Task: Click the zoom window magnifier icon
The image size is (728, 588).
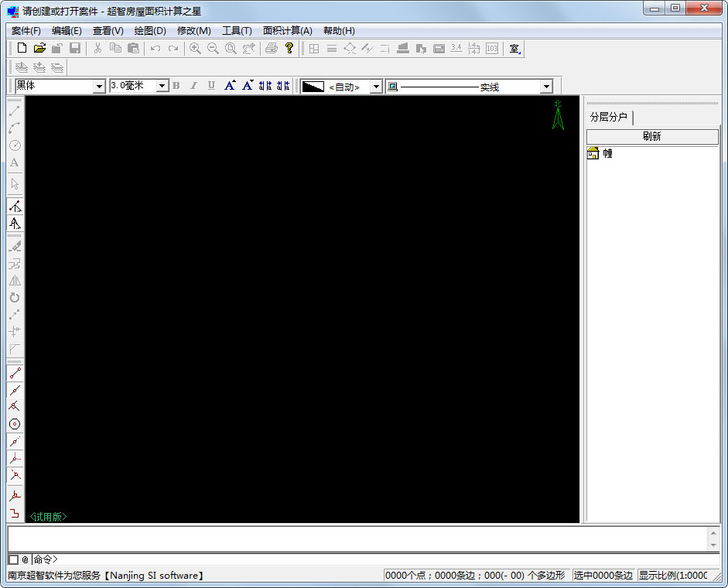Action: pos(231,48)
